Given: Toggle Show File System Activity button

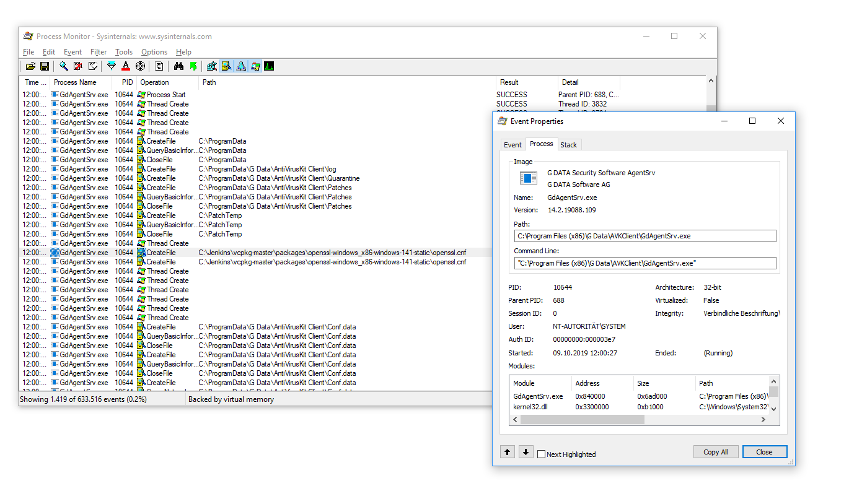Looking at the screenshot, I should [x=226, y=66].
